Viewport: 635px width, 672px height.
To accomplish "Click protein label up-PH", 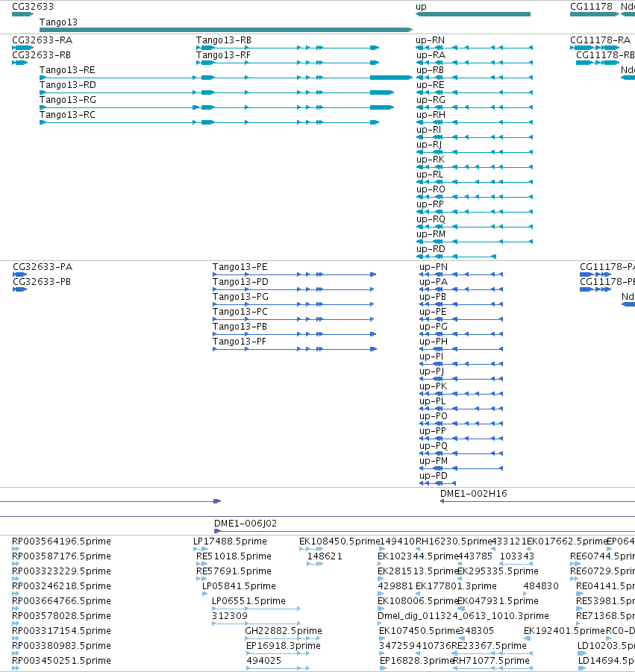I will (x=434, y=342).
